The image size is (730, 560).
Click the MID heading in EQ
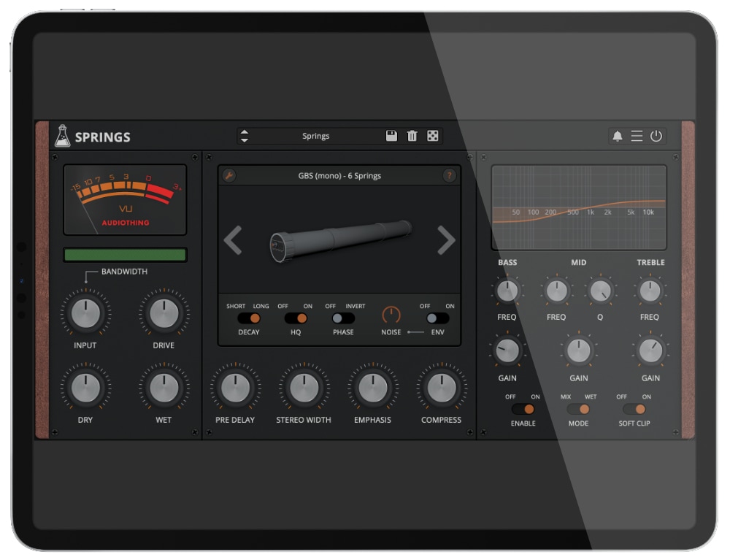click(579, 263)
